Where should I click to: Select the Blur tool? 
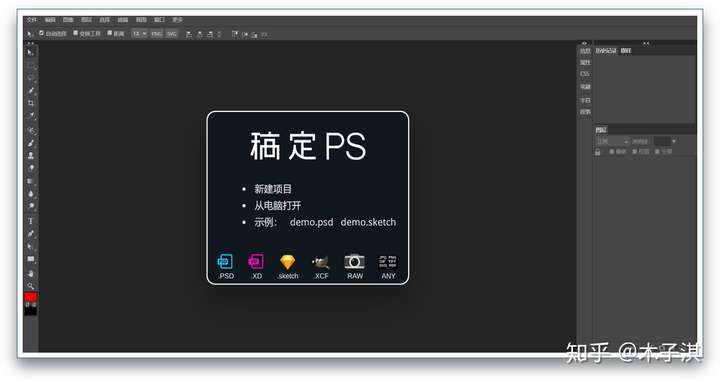pos(31,194)
